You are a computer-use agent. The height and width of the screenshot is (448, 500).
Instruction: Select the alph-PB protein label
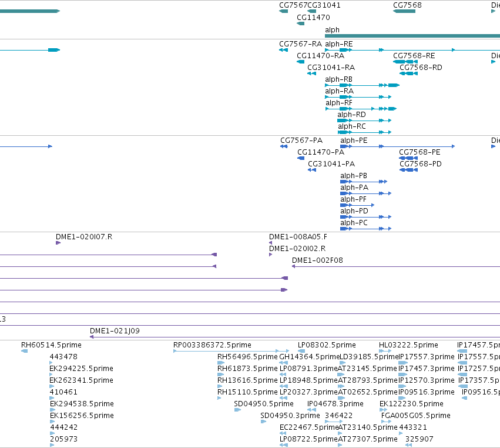(x=354, y=176)
